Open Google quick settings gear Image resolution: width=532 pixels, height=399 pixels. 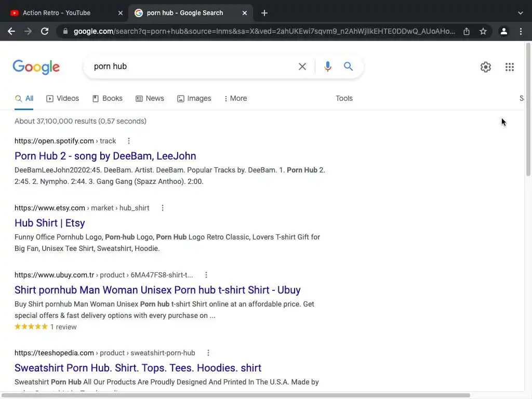(486, 67)
